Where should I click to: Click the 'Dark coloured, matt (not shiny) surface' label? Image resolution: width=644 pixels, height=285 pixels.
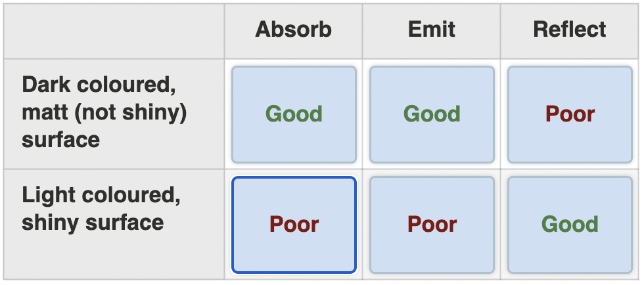coord(104,112)
